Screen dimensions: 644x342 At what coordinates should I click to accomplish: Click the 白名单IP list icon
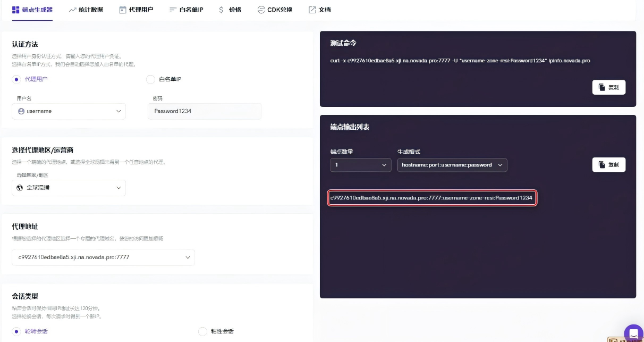(x=173, y=10)
